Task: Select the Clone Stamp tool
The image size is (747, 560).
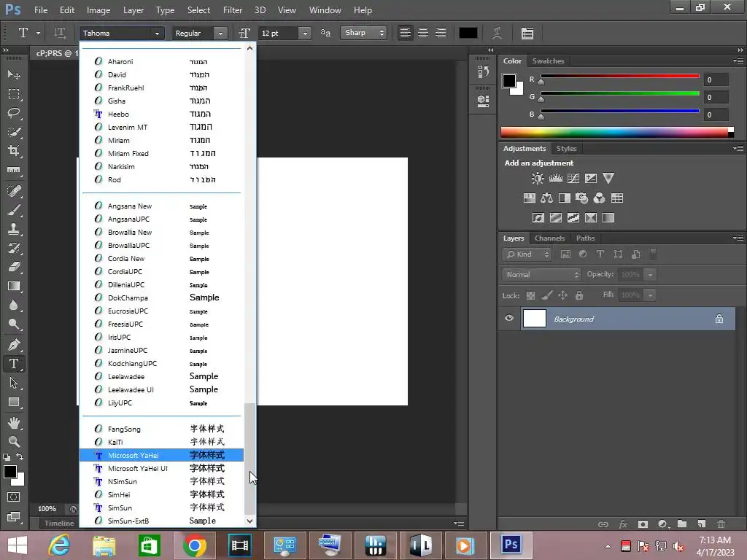Action: tap(14, 229)
